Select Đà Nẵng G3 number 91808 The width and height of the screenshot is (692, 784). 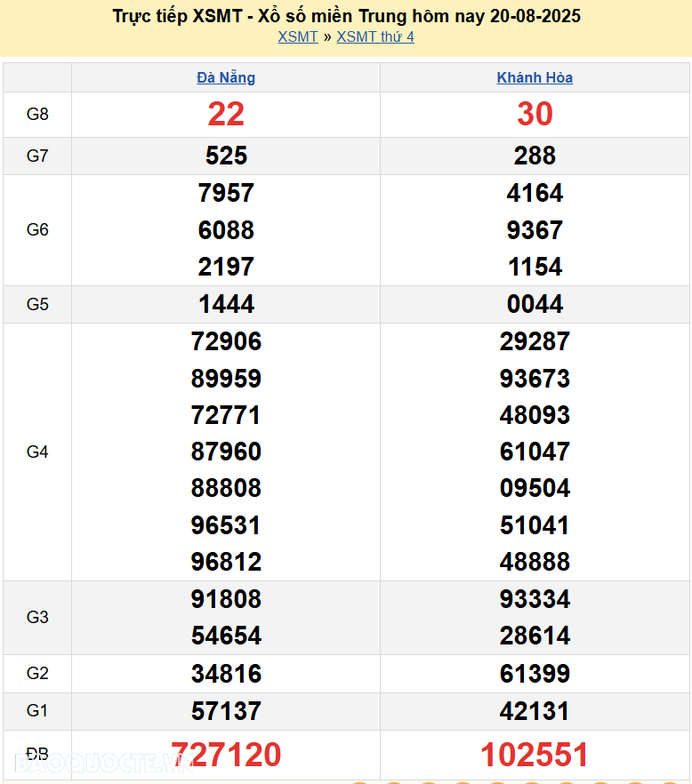(226, 599)
